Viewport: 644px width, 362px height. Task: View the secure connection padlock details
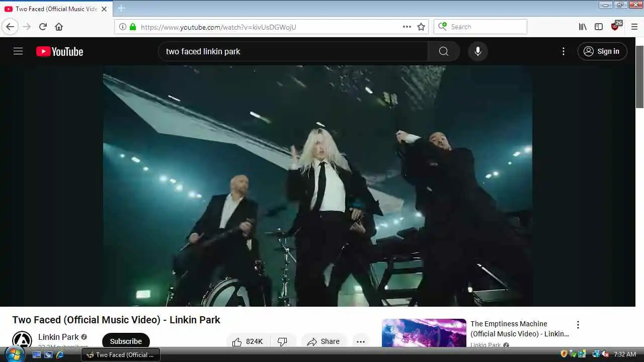(133, 27)
